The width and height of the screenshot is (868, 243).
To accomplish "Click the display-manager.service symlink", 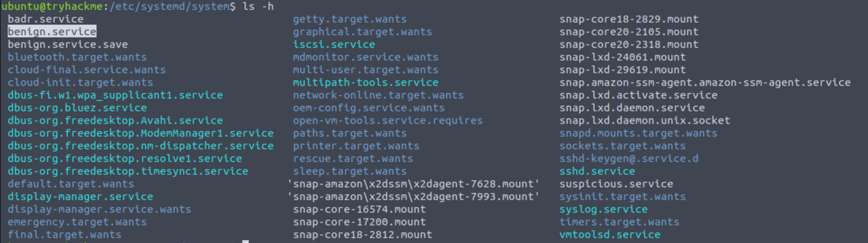I will [80, 197].
